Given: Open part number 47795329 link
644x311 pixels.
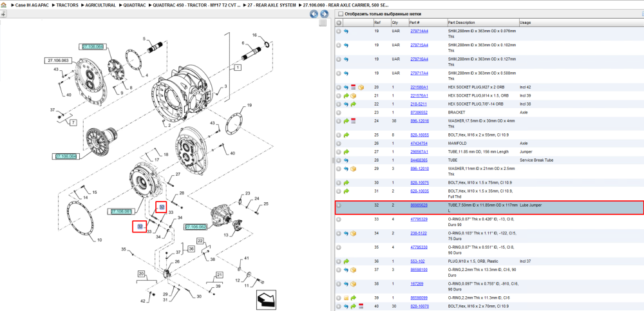Looking at the screenshot, I should tap(419, 220).
